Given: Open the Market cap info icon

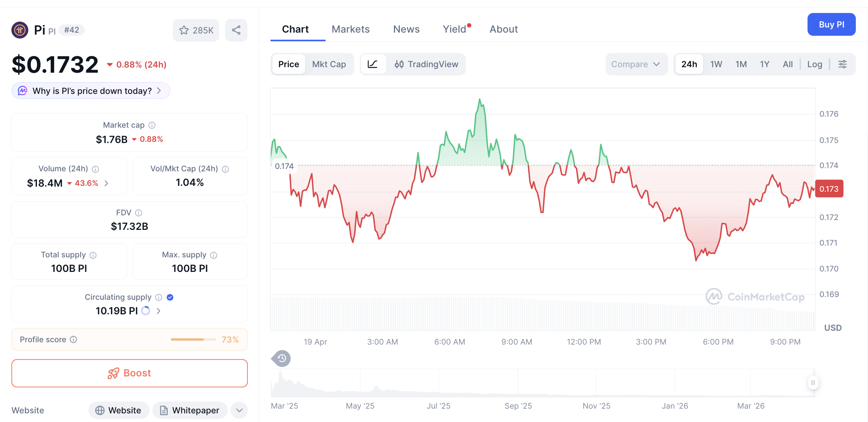Looking at the screenshot, I should [x=152, y=125].
